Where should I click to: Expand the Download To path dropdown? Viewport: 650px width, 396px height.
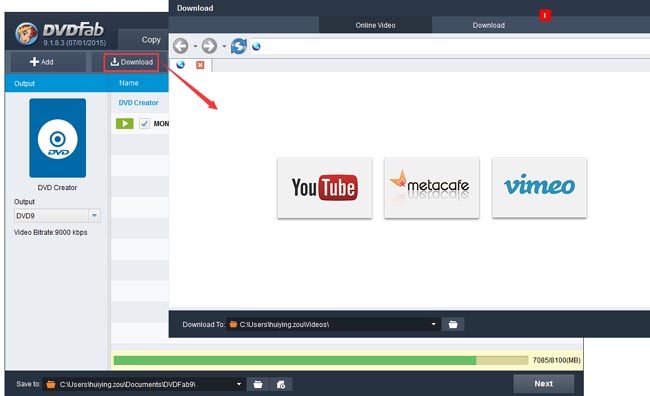(433, 324)
